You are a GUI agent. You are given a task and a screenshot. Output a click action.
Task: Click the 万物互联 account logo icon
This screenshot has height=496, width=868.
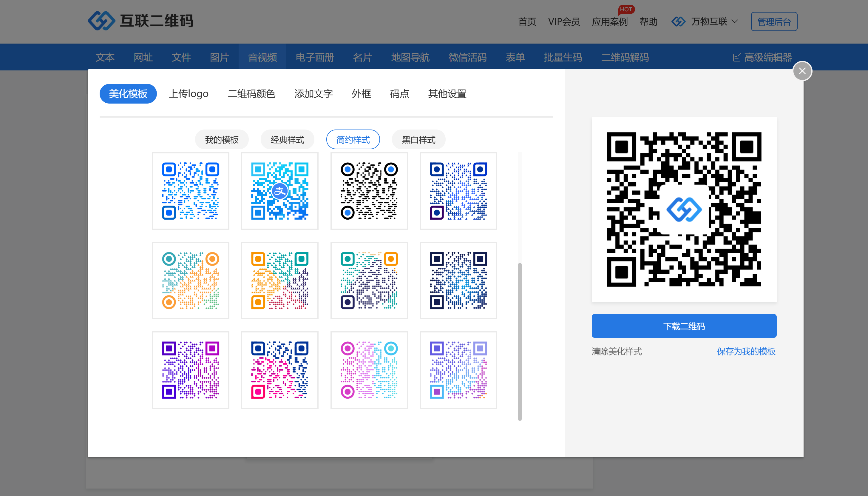pos(678,21)
